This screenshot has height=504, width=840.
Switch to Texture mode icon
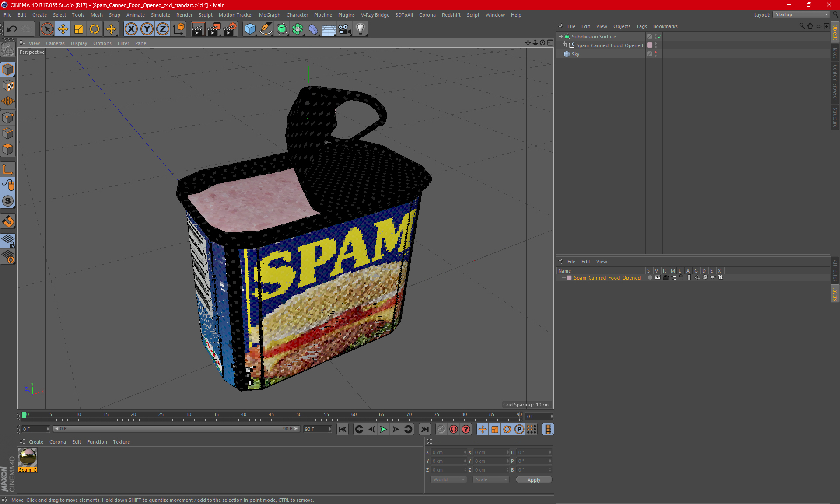[8, 85]
